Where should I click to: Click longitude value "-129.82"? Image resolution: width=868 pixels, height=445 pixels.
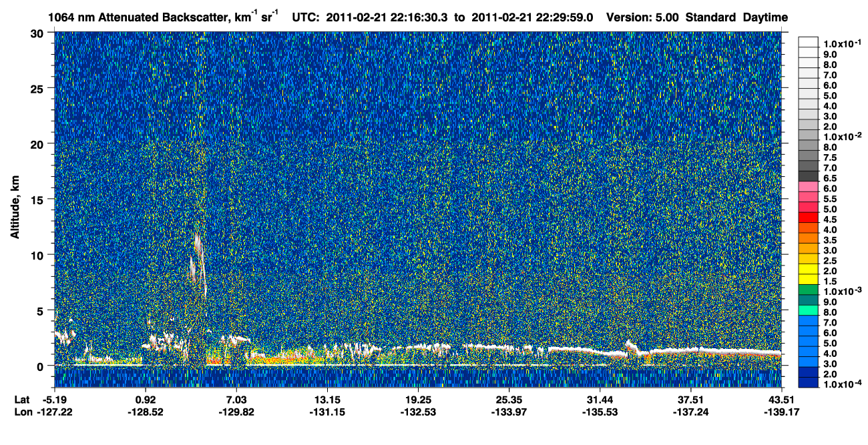coord(236,412)
